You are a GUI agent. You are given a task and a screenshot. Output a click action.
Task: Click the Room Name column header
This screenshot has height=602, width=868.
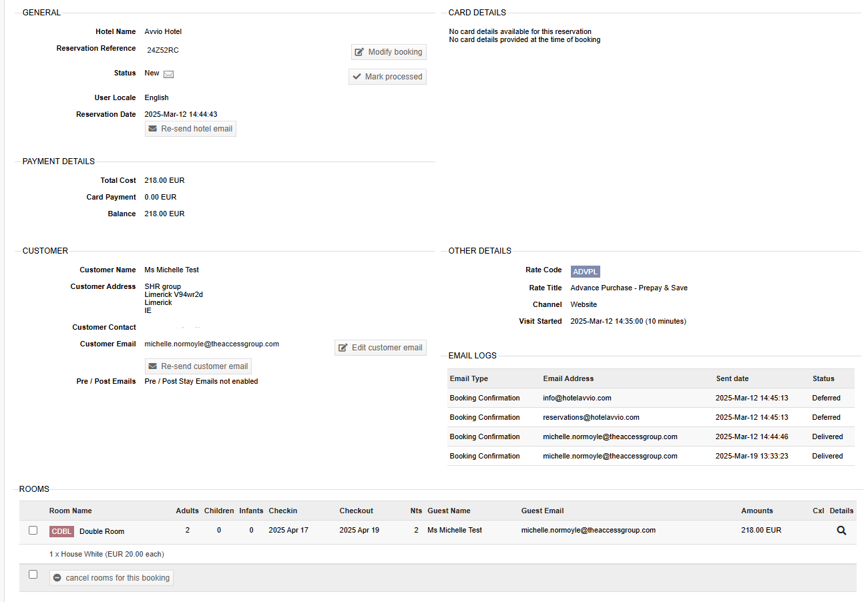pyautogui.click(x=71, y=511)
